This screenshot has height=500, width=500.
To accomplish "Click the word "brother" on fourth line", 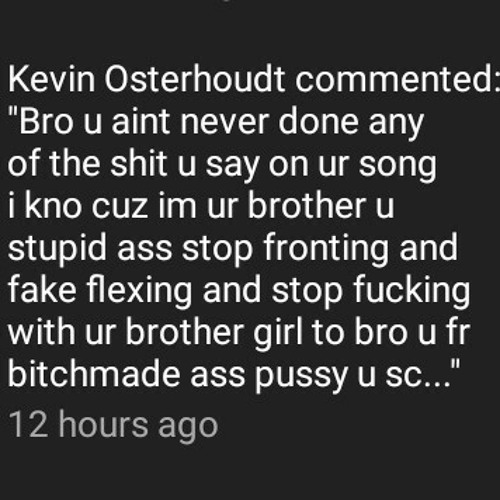I will [x=306, y=205].
